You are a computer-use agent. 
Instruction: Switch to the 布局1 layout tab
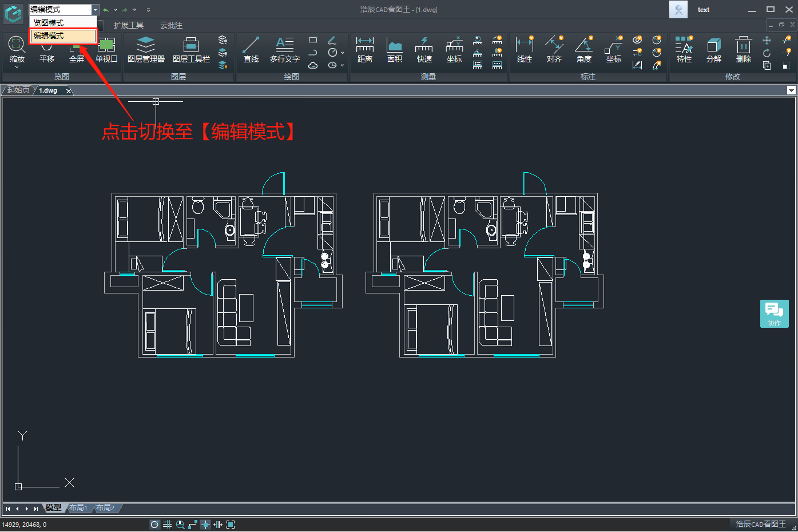78,508
